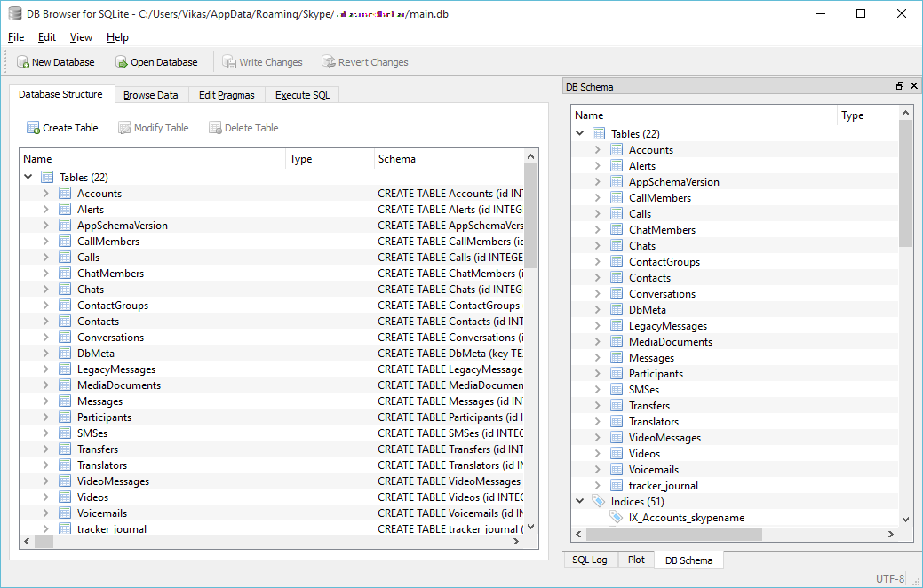Image resolution: width=923 pixels, height=588 pixels.
Task: Click the Messages table icon in the Database Structure list
Action: (65, 401)
